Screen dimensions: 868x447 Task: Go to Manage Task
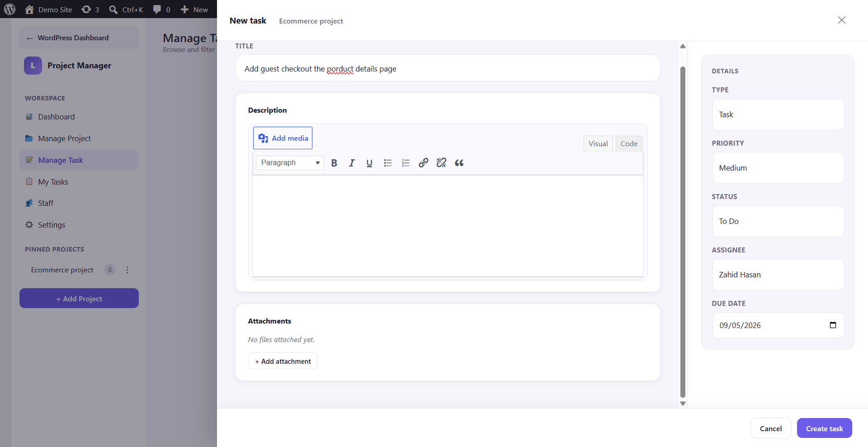point(79,160)
